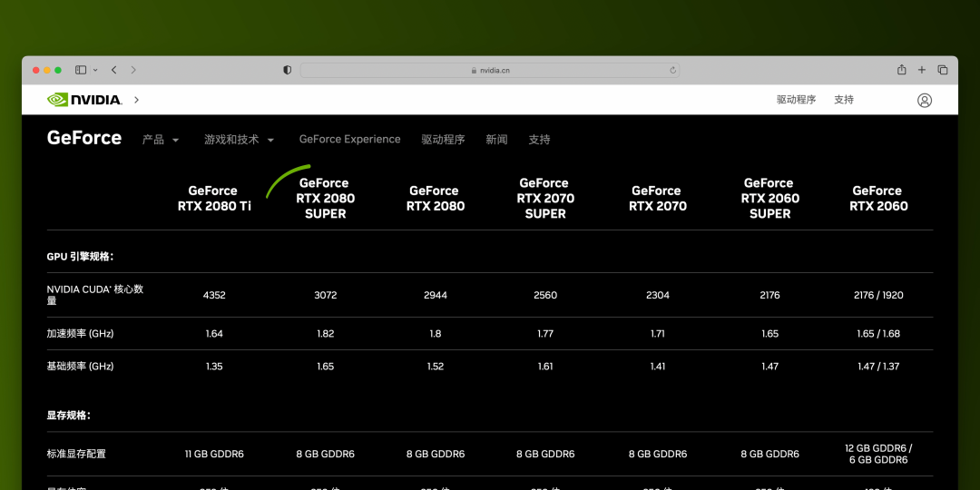Open 驱动程序 in the top white bar
The image size is (980, 490).
[797, 100]
